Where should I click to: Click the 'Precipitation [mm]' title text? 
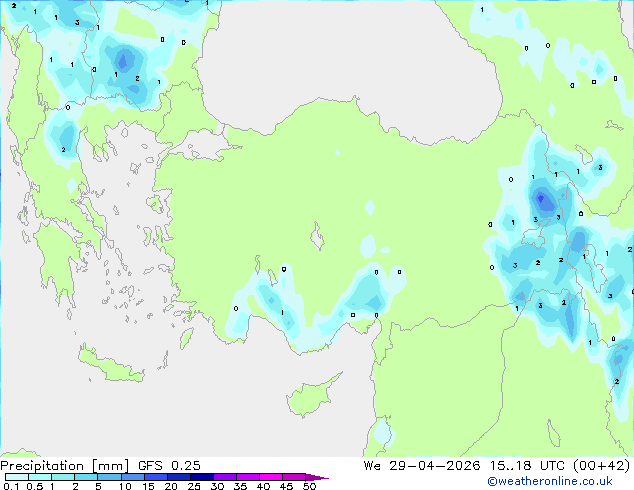click(64, 466)
